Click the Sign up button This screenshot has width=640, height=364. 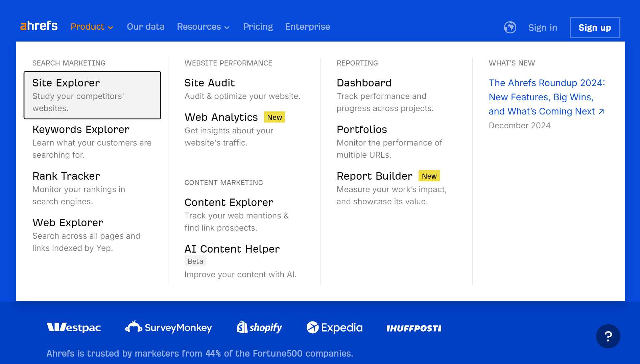[x=595, y=27]
